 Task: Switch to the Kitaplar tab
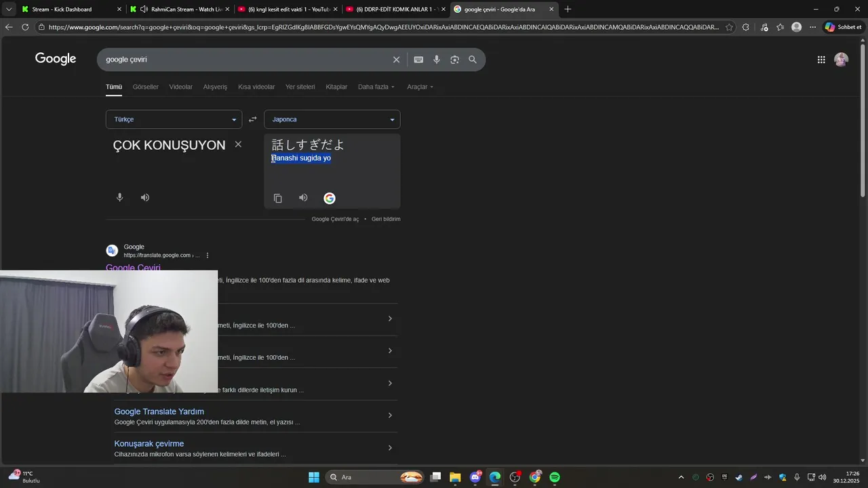tap(336, 87)
